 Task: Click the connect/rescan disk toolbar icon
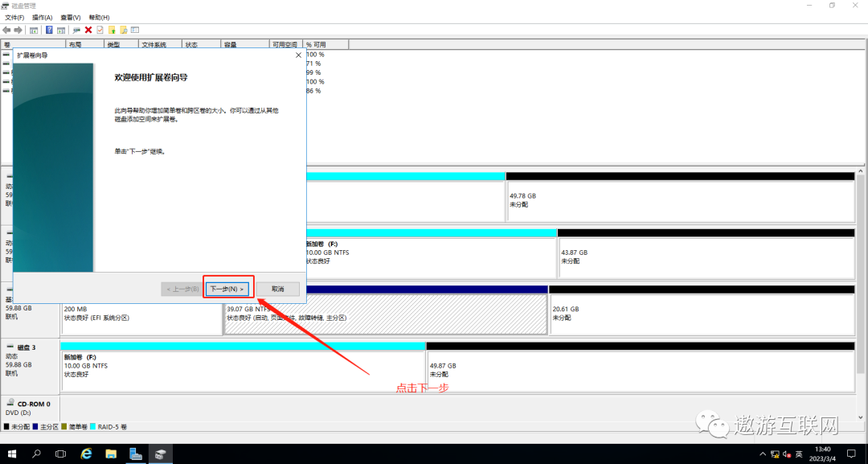pyautogui.click(x=76, y=30)
